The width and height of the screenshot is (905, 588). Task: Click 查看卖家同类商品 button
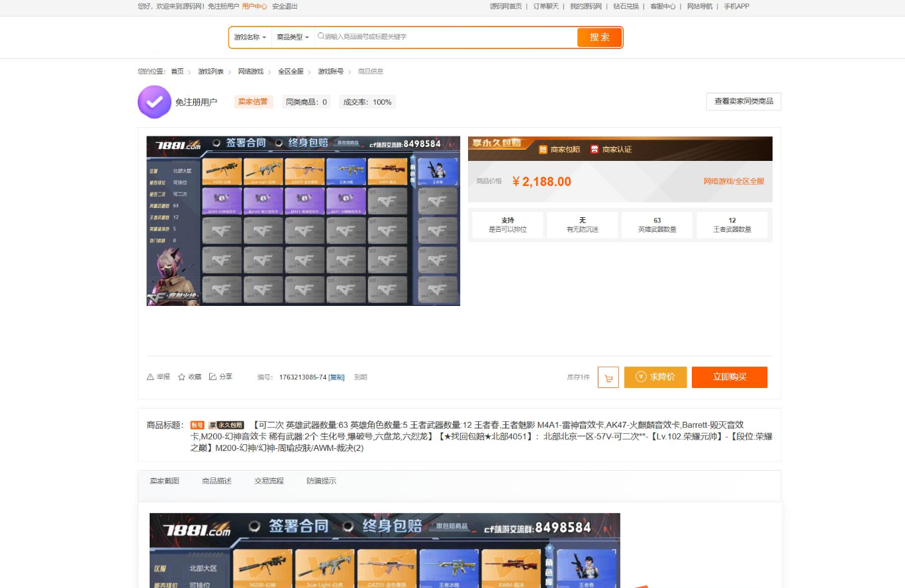tap(743, 101)
